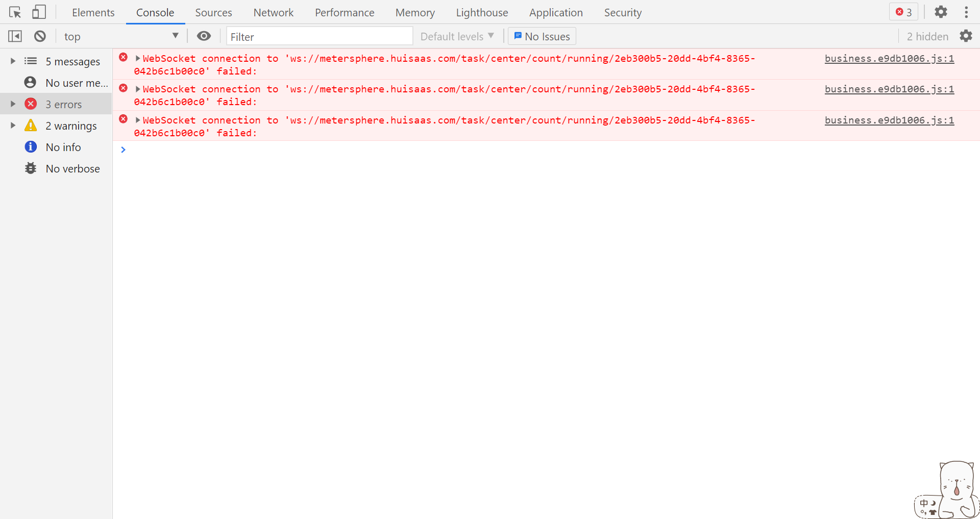Viewport: 980px width, 519px height.
Task: Click the error count badge showing 3
Action: 903,11
